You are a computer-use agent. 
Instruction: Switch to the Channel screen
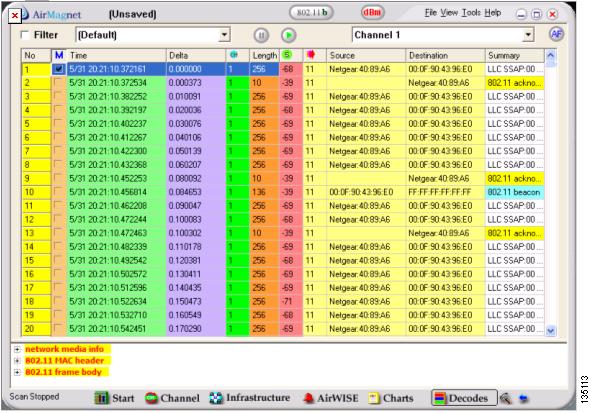coord(172,398)
